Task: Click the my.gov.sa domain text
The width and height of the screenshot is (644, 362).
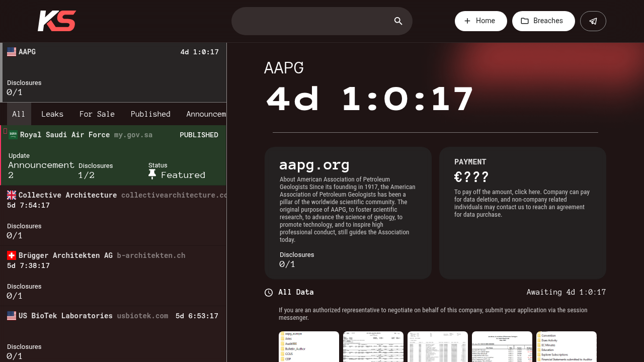Action: click(133, 135)
